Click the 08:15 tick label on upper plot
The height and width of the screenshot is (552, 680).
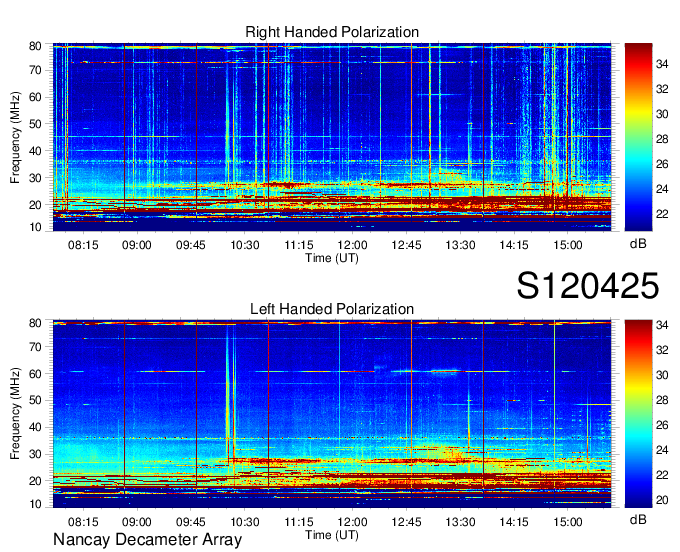[83, 245]
